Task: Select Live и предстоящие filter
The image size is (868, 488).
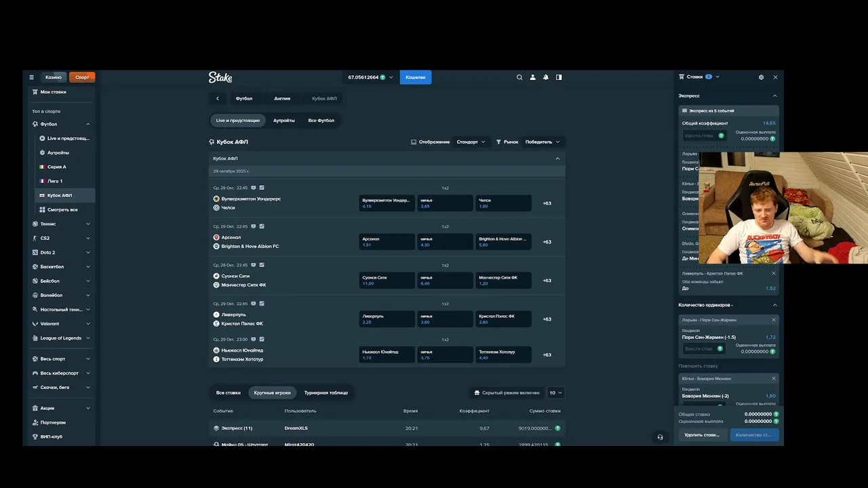Action: [238, 121]
